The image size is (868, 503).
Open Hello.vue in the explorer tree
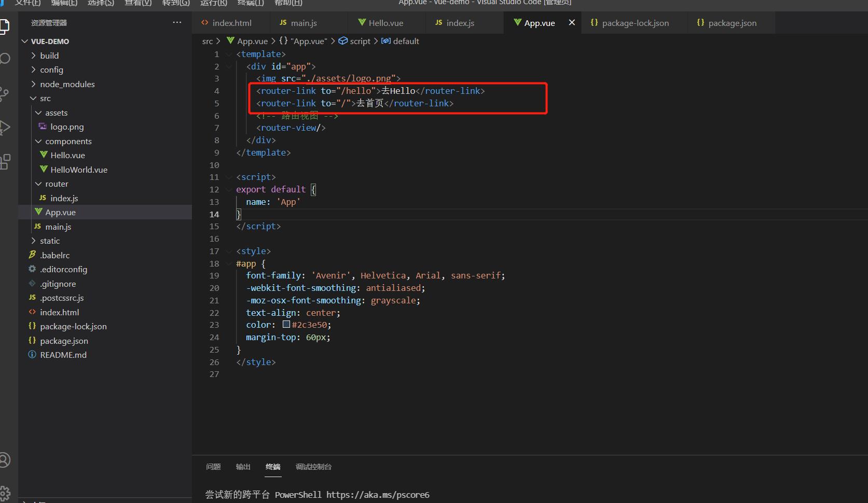click(x=67, y=155)
